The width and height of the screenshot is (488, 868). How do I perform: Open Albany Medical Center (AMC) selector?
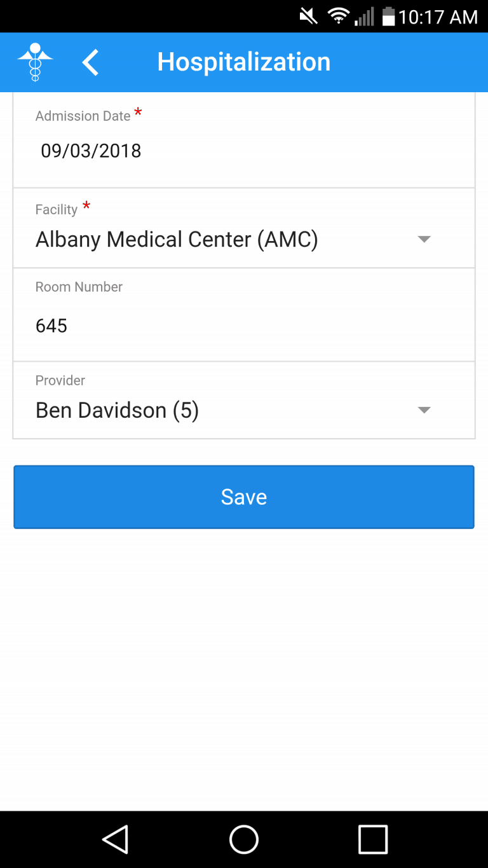pos(177,240)
